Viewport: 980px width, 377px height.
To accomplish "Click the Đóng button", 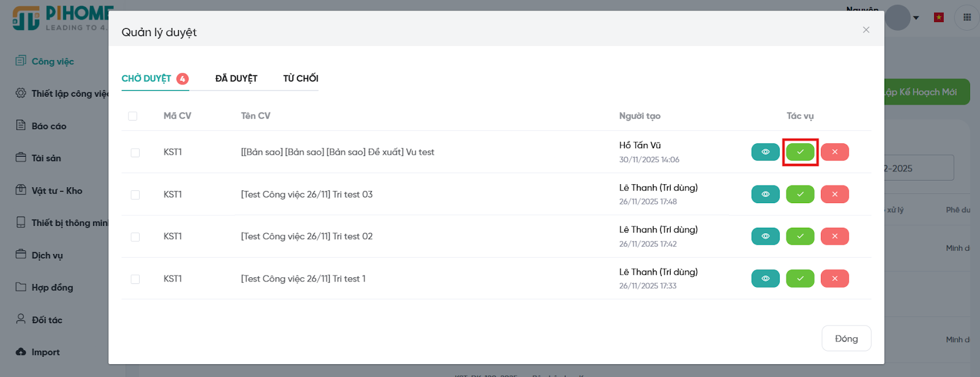I will pyautogui.click(x=846, y=338).
